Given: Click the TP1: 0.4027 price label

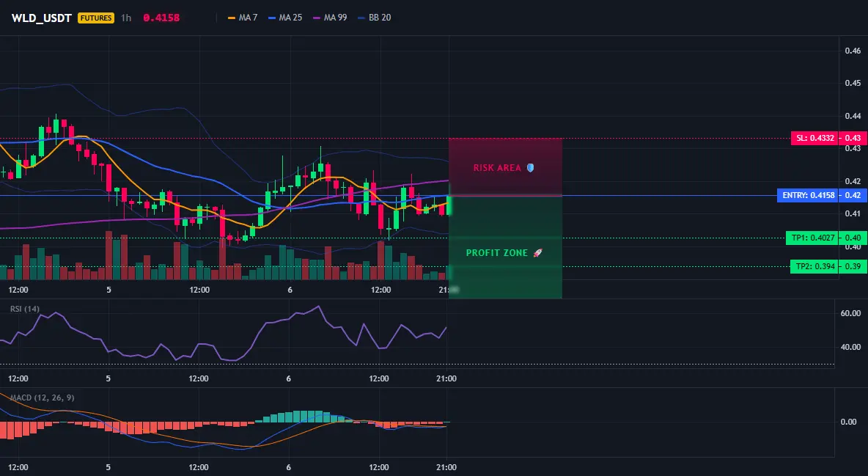Looking at the screenshot, I should tap(812, 238).
